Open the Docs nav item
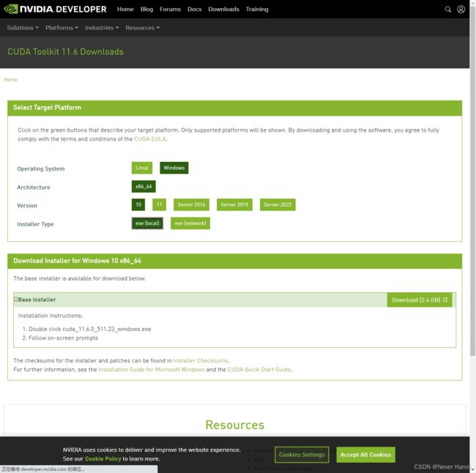The height and width of the screenshot is (473, 476). [194, 9]
